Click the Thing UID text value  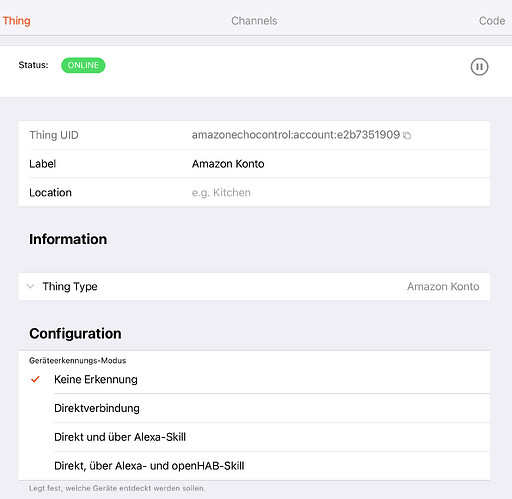(296, 135)
